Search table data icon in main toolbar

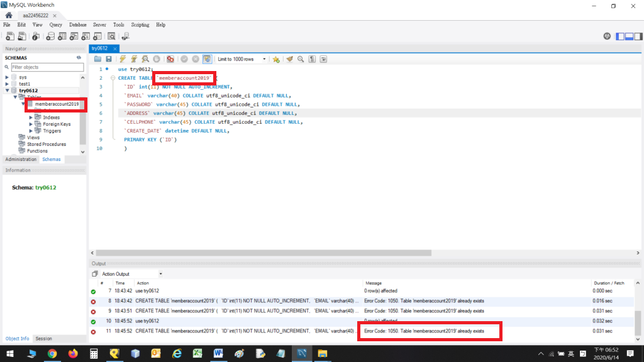pos(111,36)
